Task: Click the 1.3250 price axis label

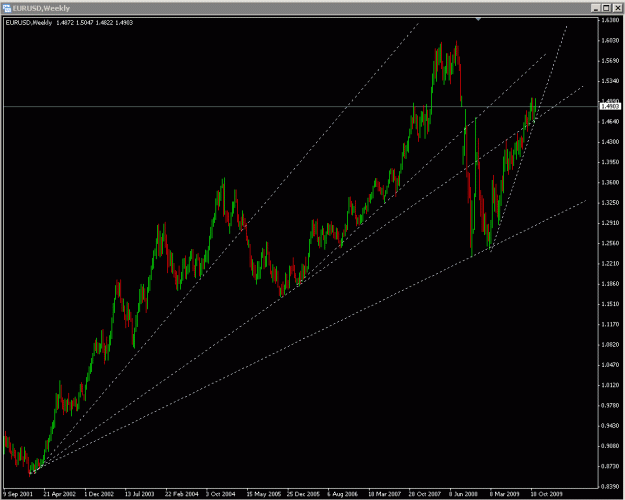Action: click(x=610, y=203)
